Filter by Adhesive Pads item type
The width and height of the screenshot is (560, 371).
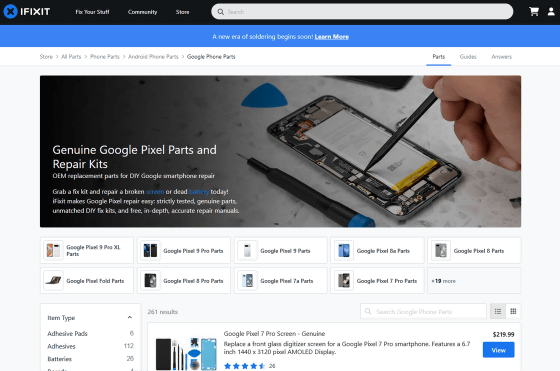pos(90,334)
